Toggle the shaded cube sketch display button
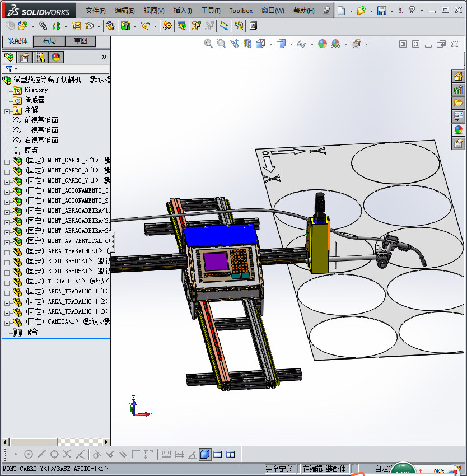 pyautogui.click(x=205, y=454)
